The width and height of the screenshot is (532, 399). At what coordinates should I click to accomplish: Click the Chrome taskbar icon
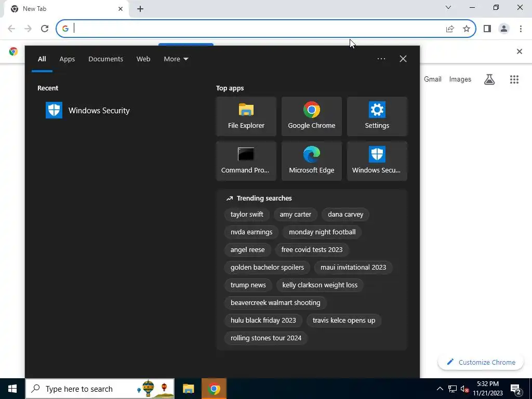[x=214, y=389]
